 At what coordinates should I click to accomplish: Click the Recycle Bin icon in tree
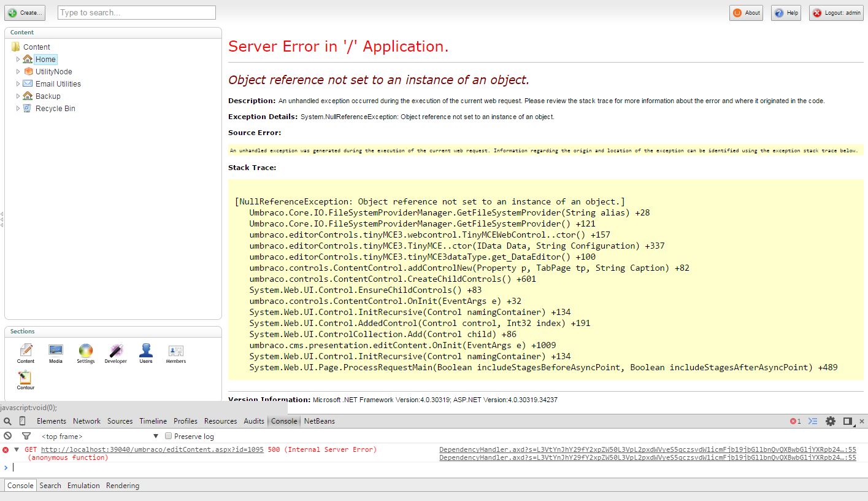[x=27, y=108]
